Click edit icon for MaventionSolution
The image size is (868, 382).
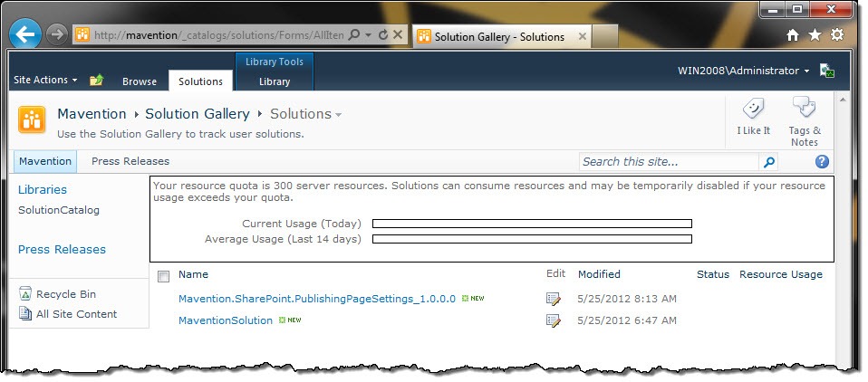(553, 320)
